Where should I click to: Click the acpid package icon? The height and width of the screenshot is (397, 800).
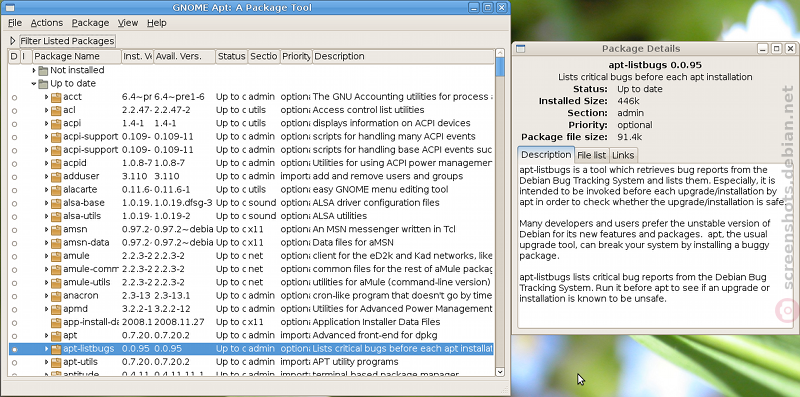tap(56, 163)
